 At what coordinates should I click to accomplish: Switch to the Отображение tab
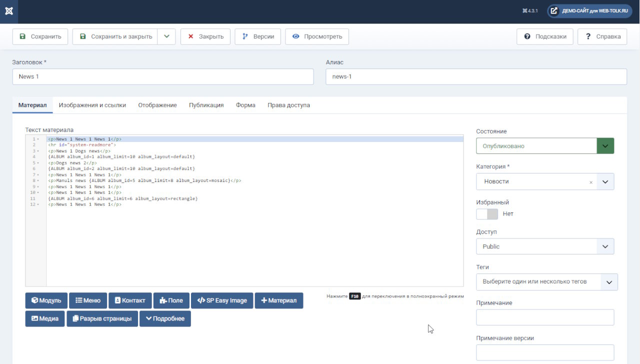(x=157, y=105)
